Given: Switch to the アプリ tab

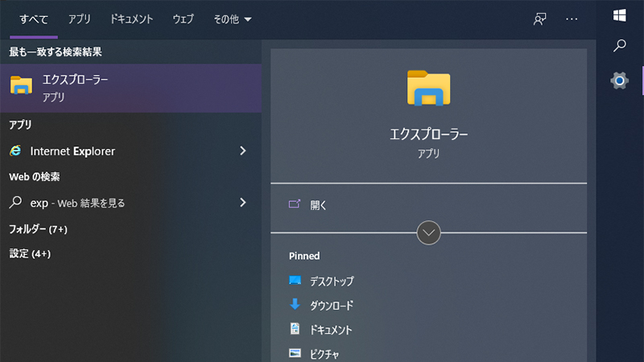Looking at the screenshot, I should tap(79, 19).
